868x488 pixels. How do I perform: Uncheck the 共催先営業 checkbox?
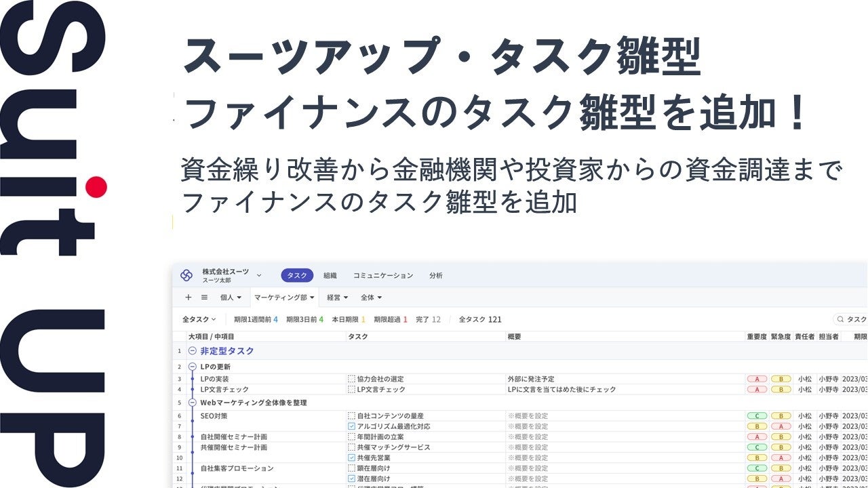(x=351, y=458)
